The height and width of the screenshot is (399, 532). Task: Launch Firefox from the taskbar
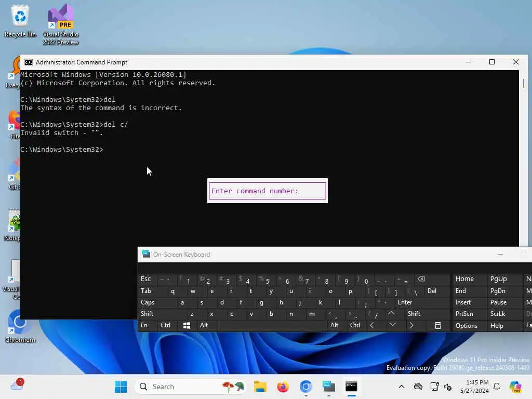pos(283,387)
